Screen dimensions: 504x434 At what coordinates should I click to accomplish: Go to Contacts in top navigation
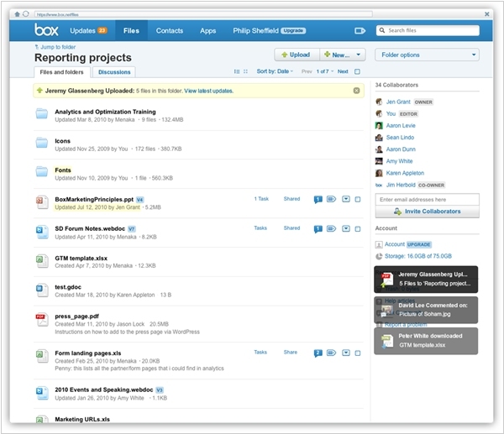coord(169,31)
